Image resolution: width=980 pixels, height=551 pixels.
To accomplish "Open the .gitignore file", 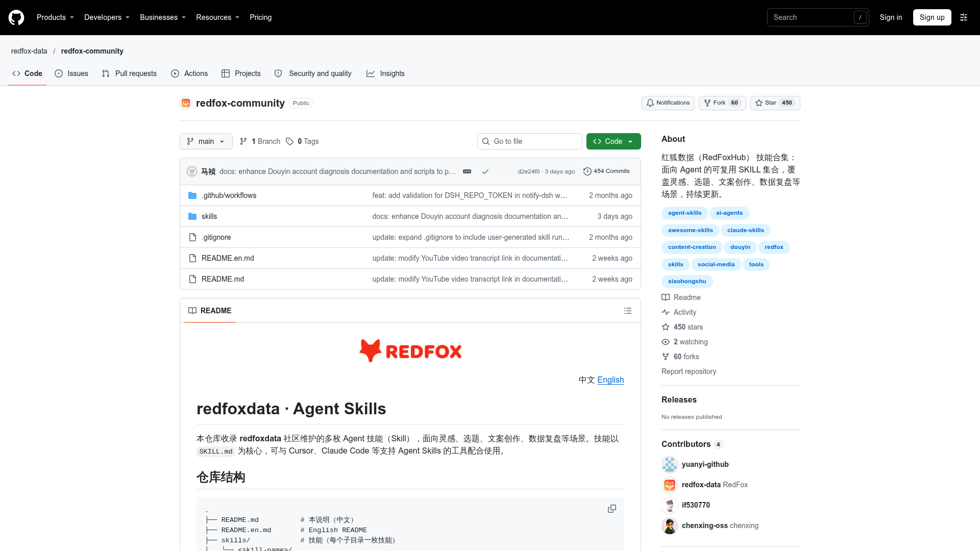I will click(x=216, y=237).
